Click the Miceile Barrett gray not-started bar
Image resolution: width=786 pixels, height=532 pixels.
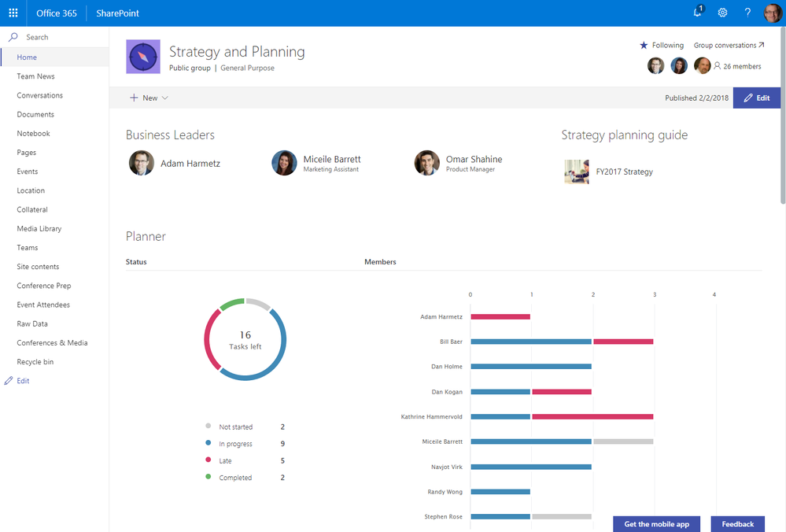tap(623, 441)
